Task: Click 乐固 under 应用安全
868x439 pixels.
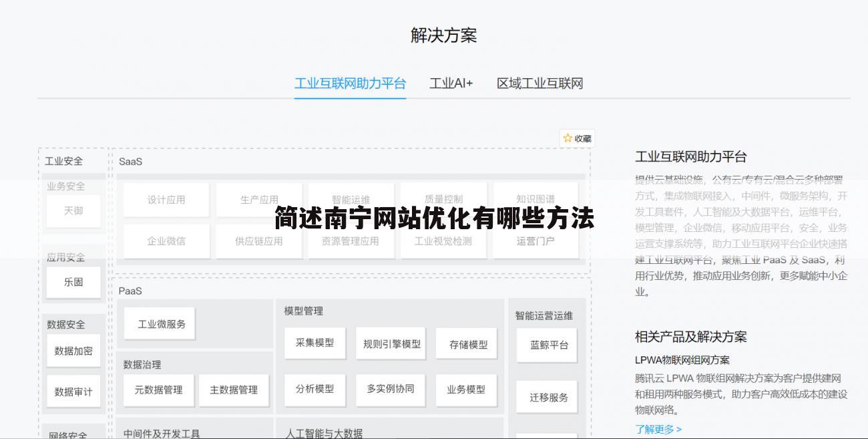Action: (x=73, y=282)
